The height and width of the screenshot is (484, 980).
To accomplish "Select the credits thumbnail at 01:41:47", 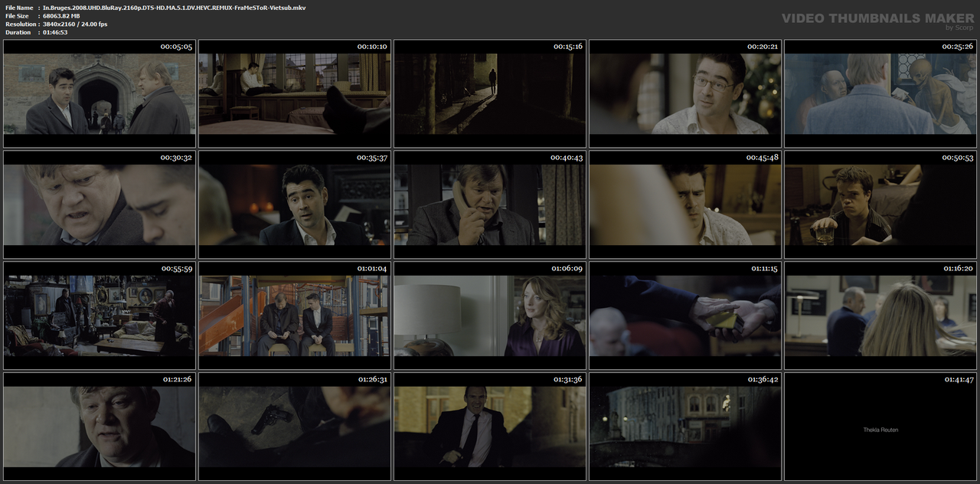I will click(880, 427).
